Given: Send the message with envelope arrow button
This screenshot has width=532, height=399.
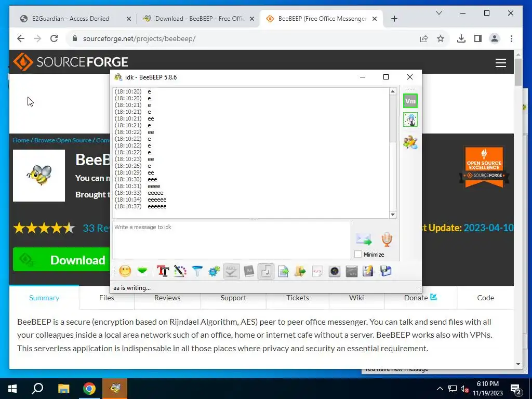Looking at the screenshot, I should (x=364, y=239).
